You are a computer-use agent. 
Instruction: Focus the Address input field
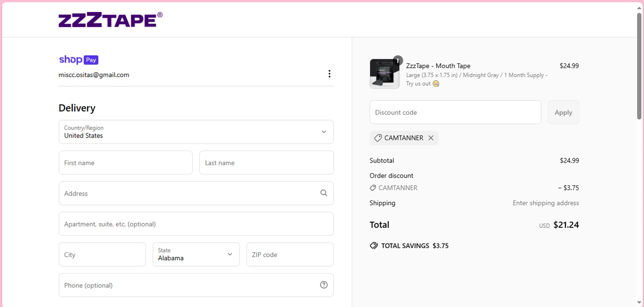click(196, 193)
